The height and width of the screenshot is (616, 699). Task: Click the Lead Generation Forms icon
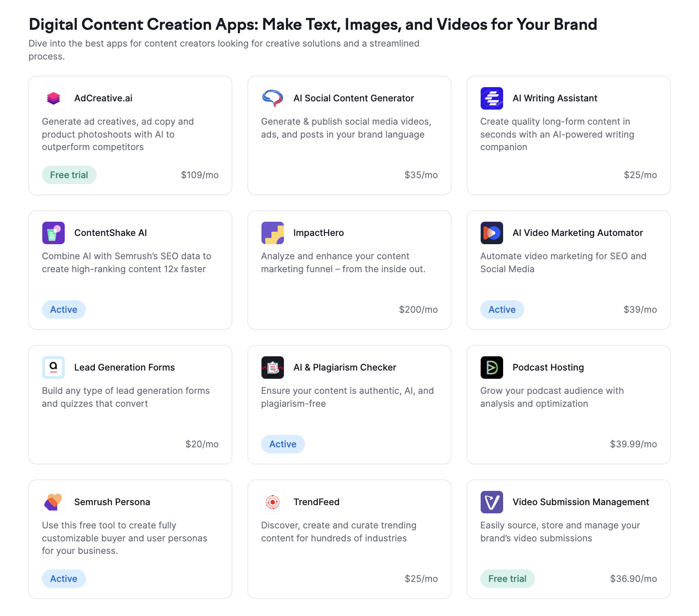point(54,368)
